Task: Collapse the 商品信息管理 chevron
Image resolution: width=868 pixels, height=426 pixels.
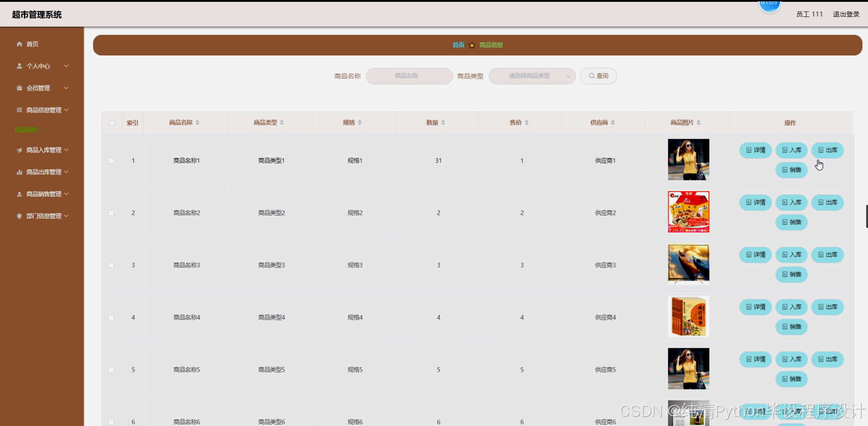Action: 66,110
